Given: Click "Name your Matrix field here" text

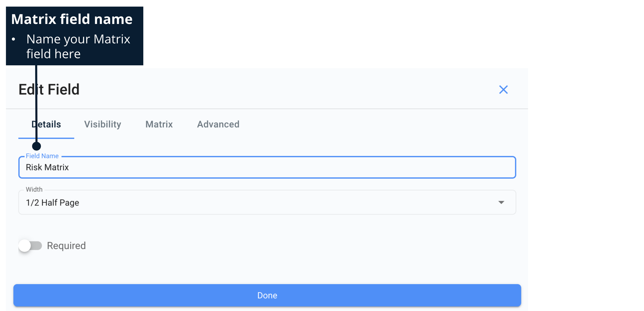Looking at the screenshot, I should point(78,47).
